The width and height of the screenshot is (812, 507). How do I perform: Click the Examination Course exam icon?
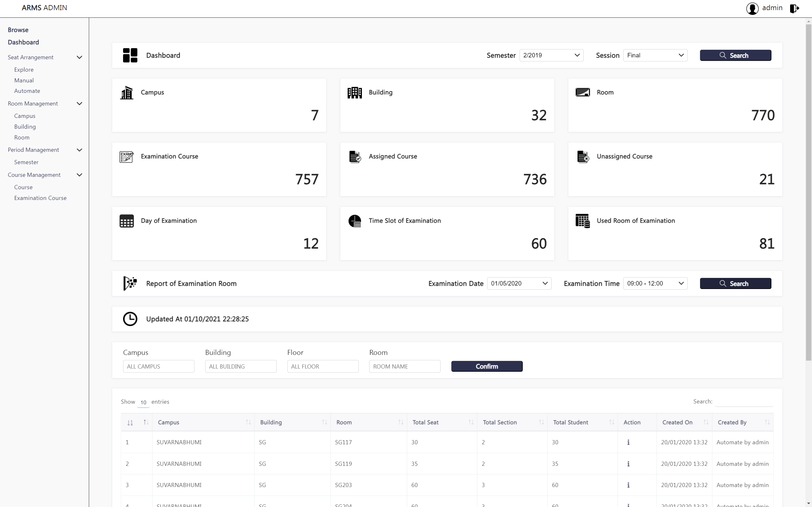click(x=127, y=157)
